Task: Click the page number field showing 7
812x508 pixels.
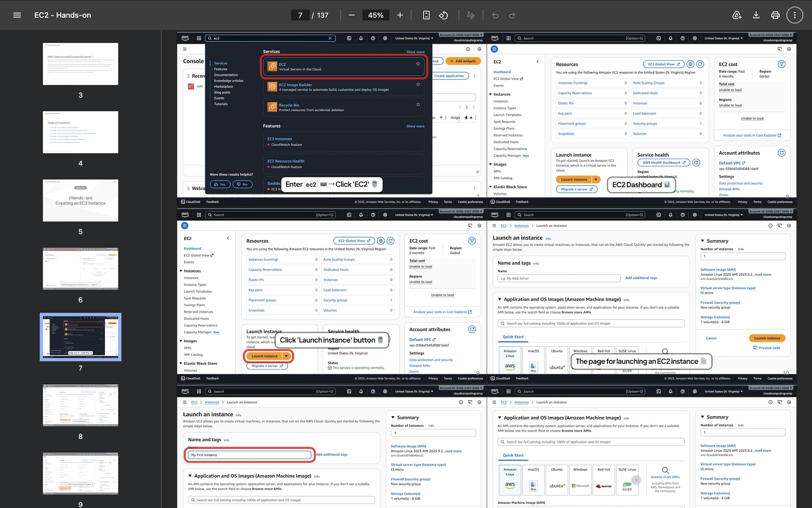Action: (x=300, y=15)
